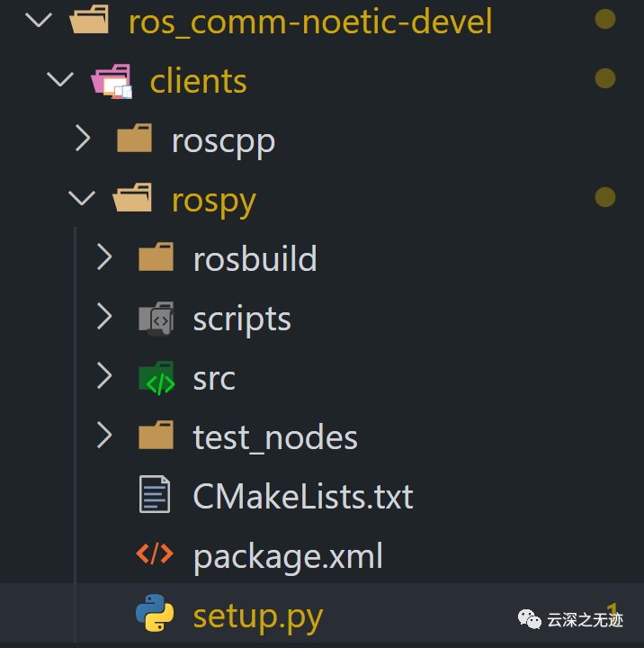Select the CMakeLists.txt file name

tap(303, 497)
